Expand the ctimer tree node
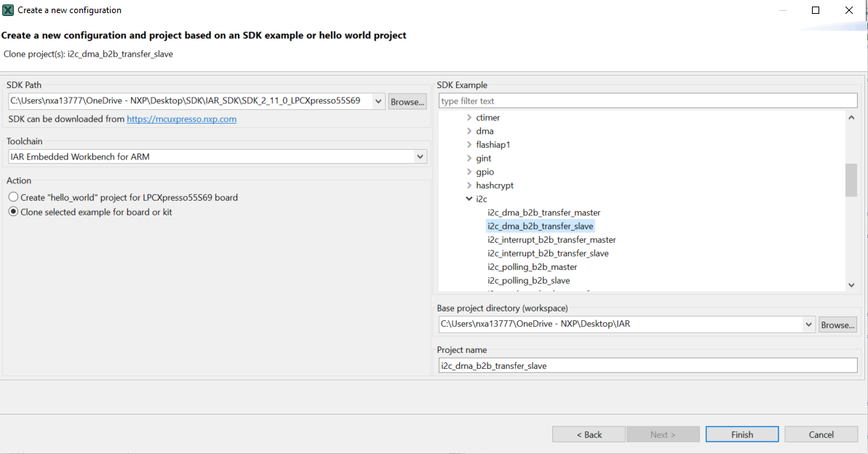The image size is (868, 454). (469, 117)
